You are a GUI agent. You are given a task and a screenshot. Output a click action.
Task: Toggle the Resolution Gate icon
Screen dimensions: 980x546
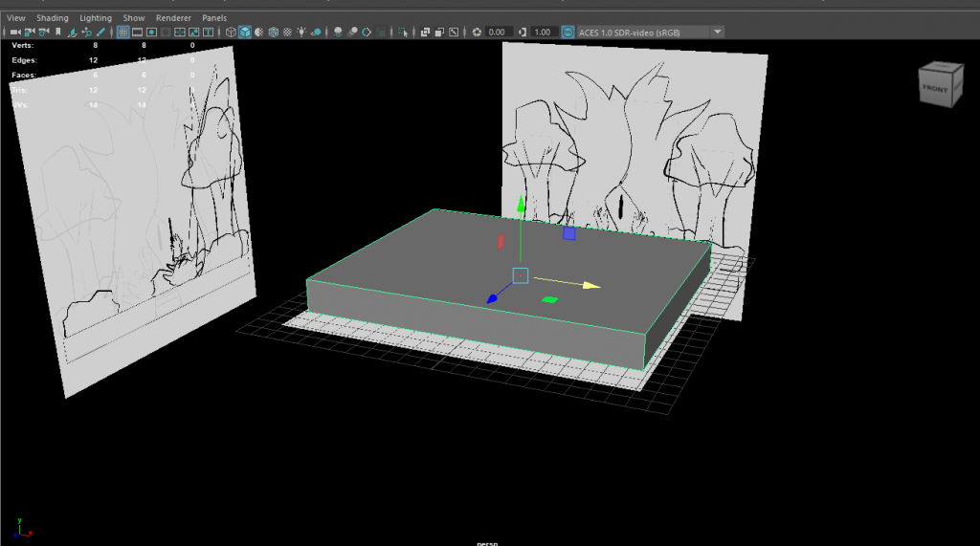[152, 32]
